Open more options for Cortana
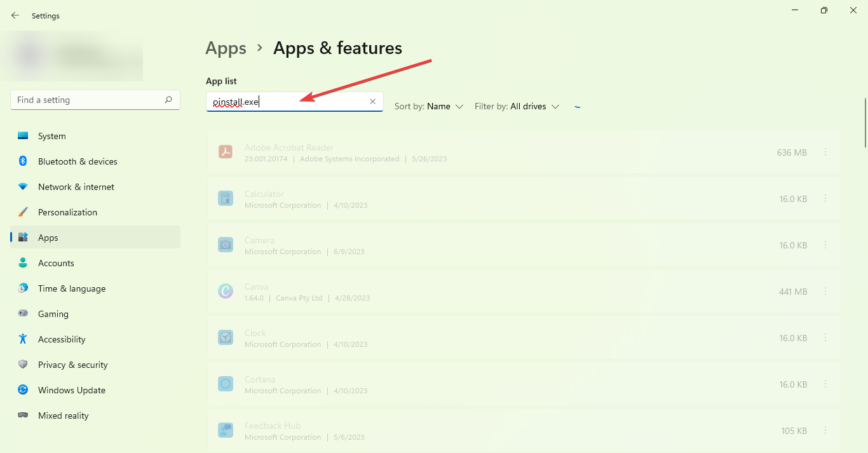Viewport: 868px width, 453px height. coord(825,384)
